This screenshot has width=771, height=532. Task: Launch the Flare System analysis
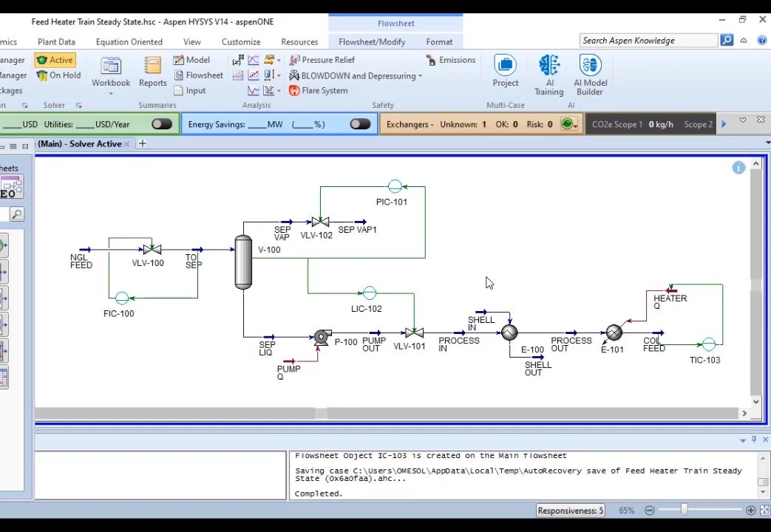tap(324, 90)
